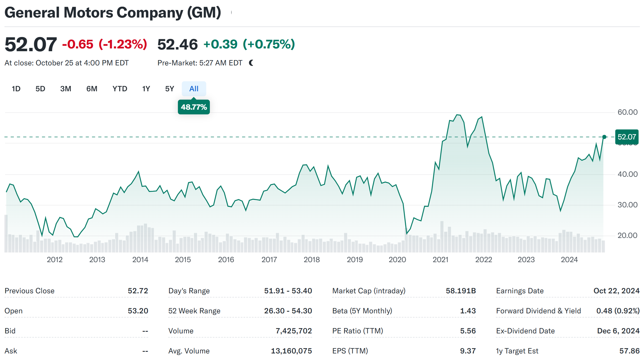The image size is (644, 359).
Task: Click the red -0.65 (-1.23%) change
Action: coord(105,44)
